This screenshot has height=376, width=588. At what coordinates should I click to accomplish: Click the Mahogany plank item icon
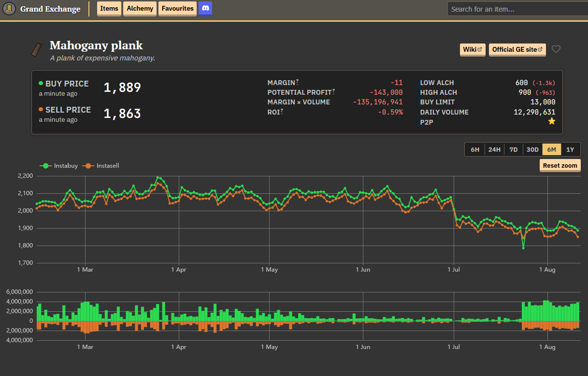(37, 49)
